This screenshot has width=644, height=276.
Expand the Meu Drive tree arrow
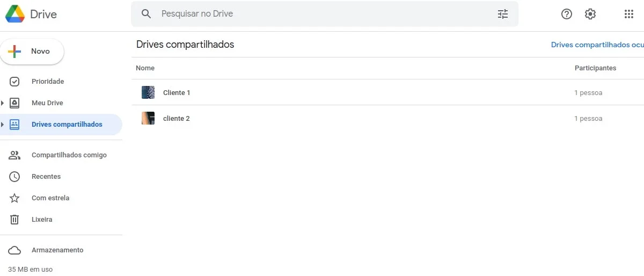(x=3, y=103)
